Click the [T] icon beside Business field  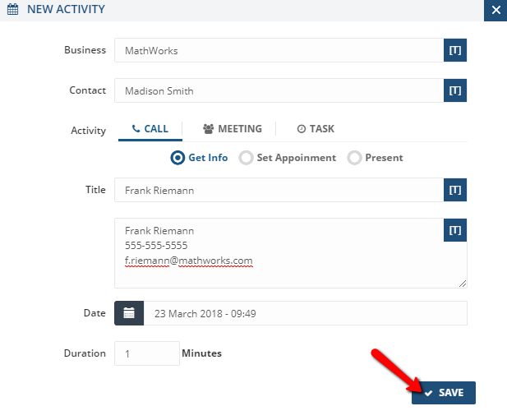(x=455, y=50)
